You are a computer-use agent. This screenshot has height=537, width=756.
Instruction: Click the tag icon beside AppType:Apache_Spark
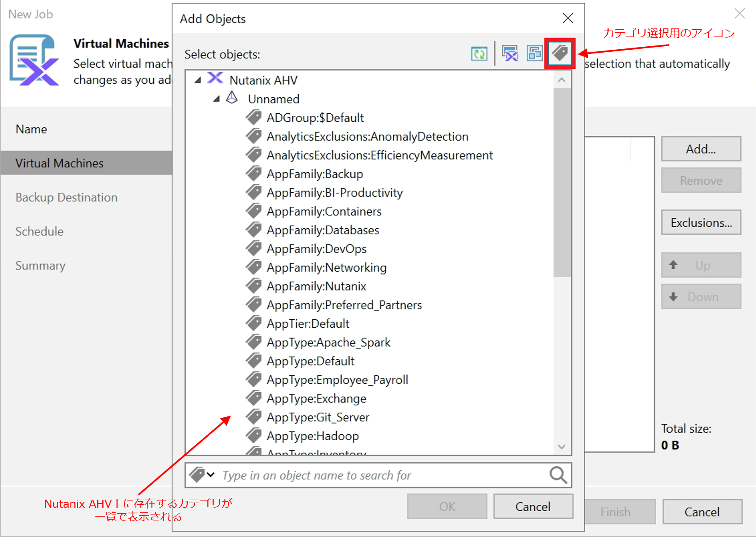254,341
